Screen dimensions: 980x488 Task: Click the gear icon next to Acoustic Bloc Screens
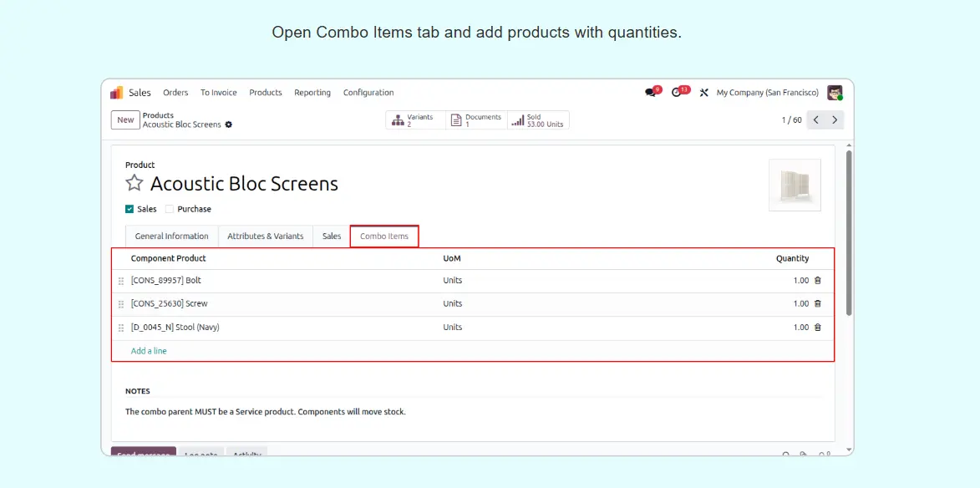point(229,125)
